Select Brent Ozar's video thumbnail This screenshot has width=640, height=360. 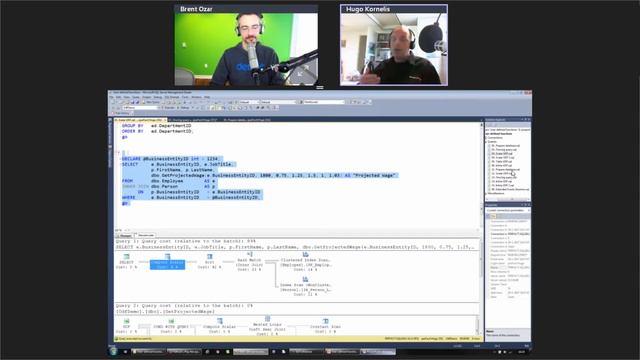coord(246,45)
